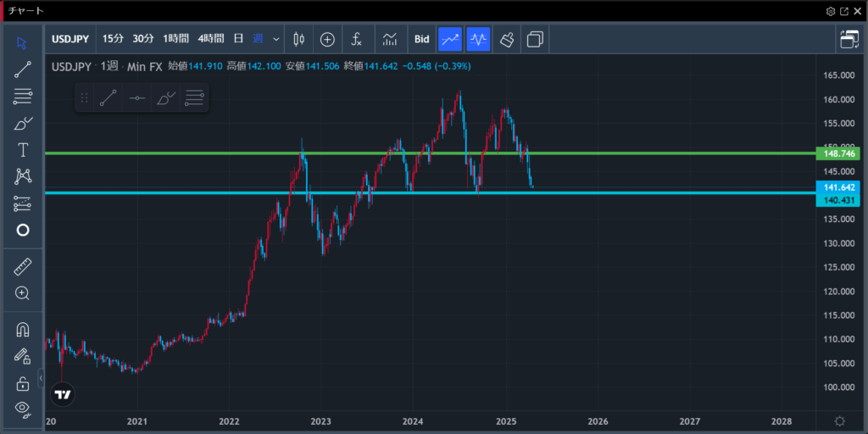Click the paintbrush clear icon

pos(507,39)
